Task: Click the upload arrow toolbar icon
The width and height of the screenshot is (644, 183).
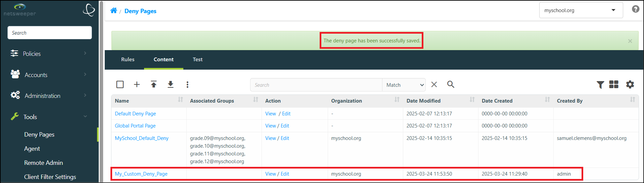Action: tap(154, 84)
